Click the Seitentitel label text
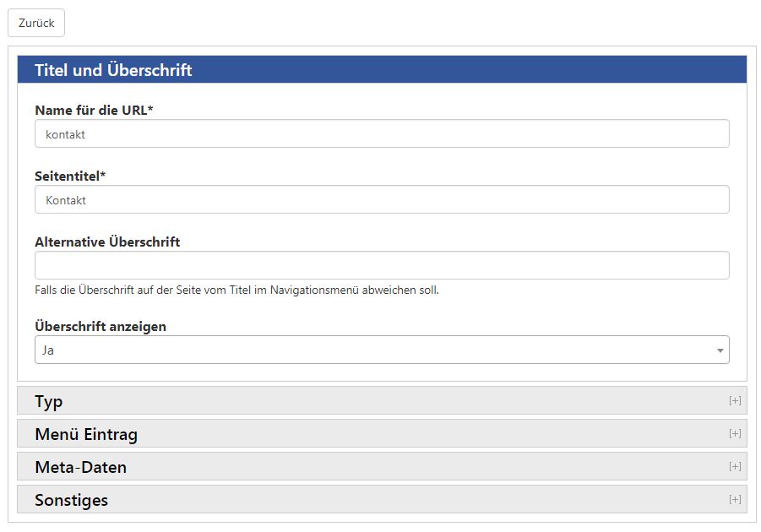 point(70,176)
